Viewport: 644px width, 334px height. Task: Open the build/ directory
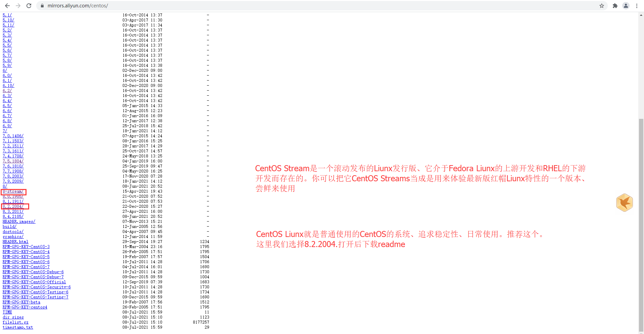pos(9,227)
